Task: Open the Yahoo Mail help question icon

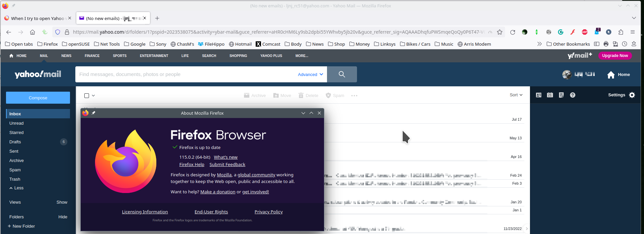Action: point(573,95)
